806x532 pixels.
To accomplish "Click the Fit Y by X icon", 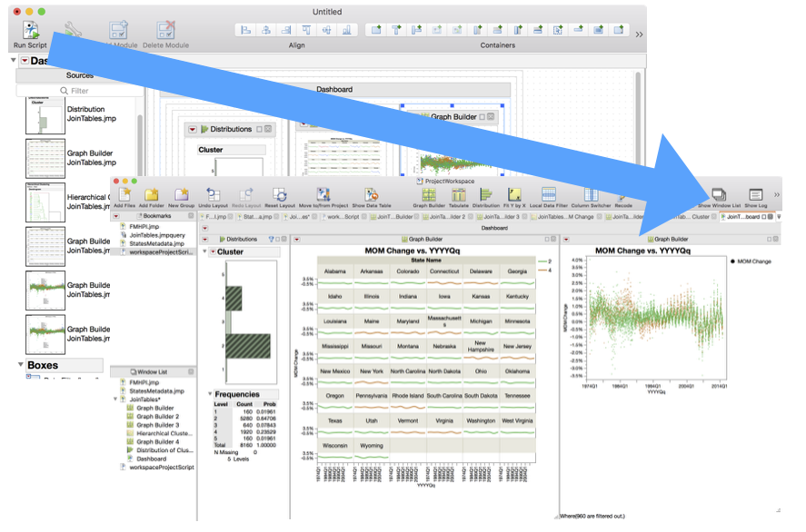I will [515, 196].
